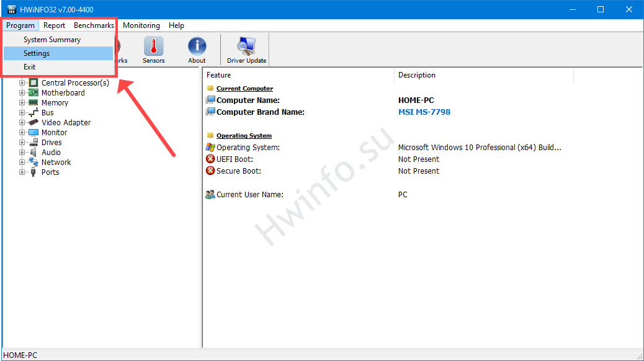Click the Network icon in tree
Screen dimensions: 644x361
pyautogui.click(x=34, y=163)
